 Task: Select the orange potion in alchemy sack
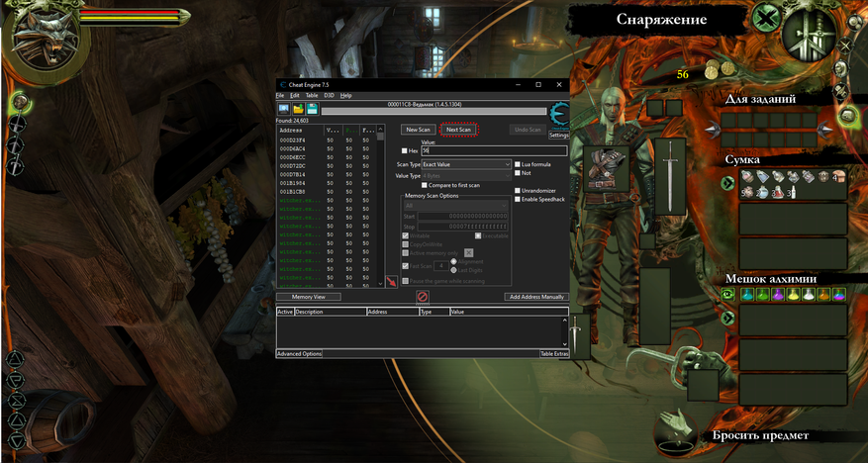coord(823,294)
